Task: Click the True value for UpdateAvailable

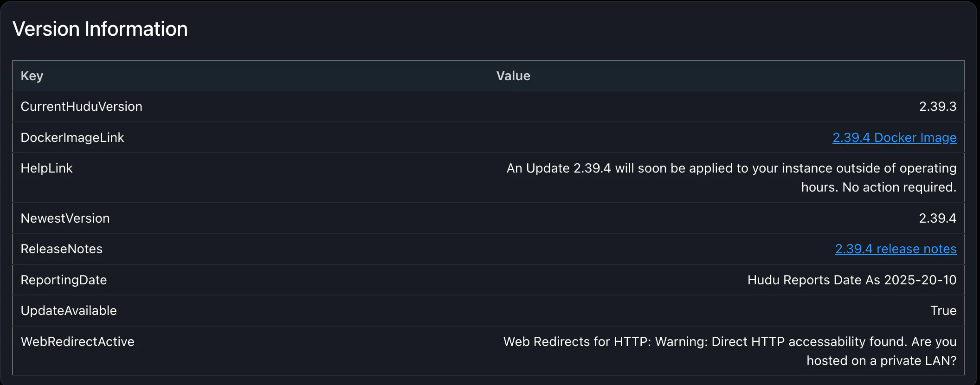Action: tap(943, 311)
